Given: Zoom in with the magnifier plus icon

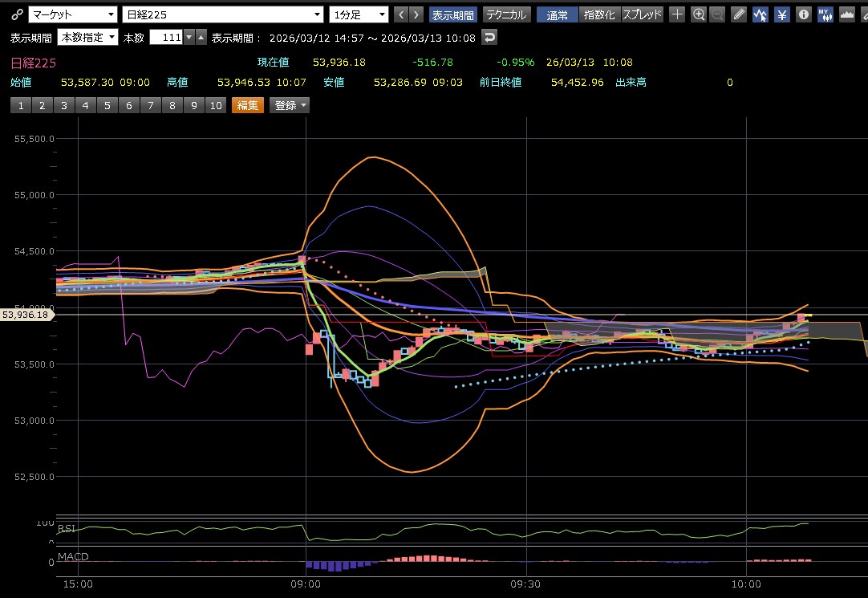Looking at the screenshot, I should 698,14.
